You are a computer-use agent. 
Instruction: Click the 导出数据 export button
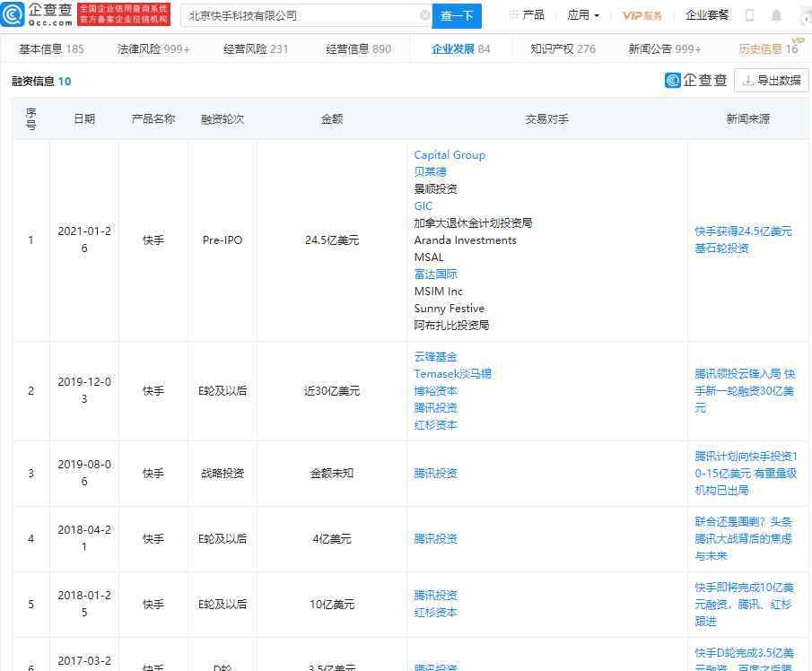[771, 80]
